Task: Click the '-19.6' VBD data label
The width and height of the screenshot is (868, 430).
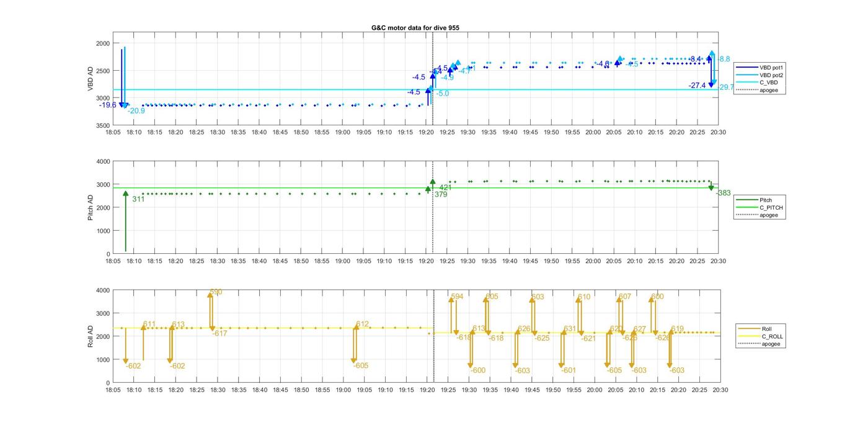Action: (107, 105)
